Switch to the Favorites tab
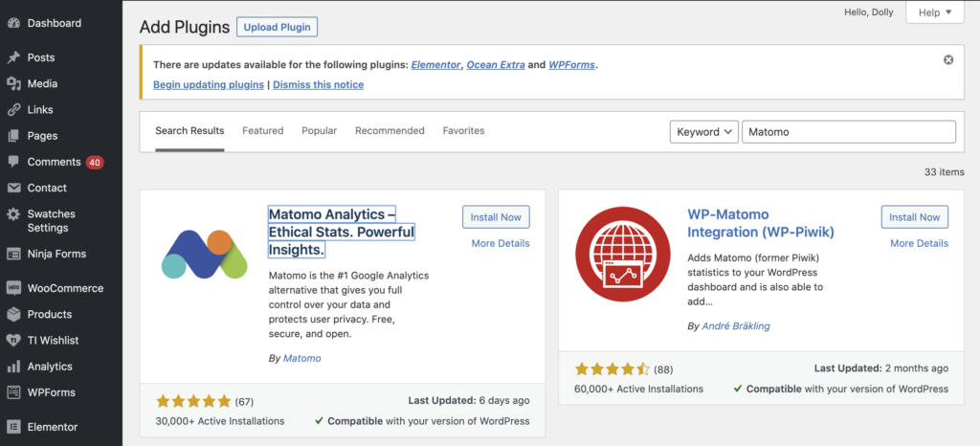This screenshot has width=980, height=446. [x=464, y=130]
